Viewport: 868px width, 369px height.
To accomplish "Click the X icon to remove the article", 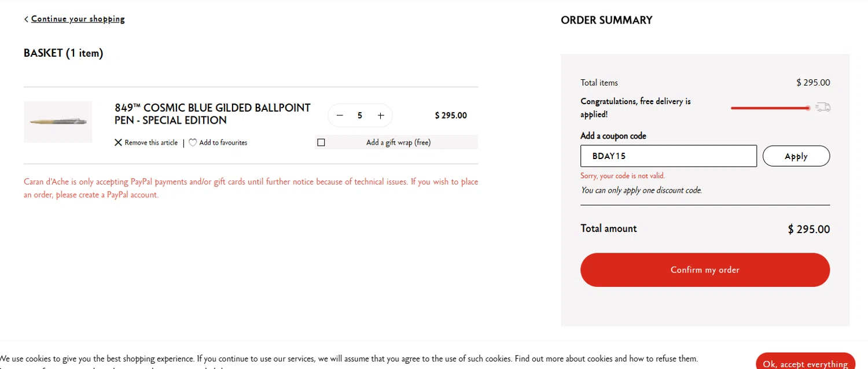I will pyautogui.click(x=118, y=142).
